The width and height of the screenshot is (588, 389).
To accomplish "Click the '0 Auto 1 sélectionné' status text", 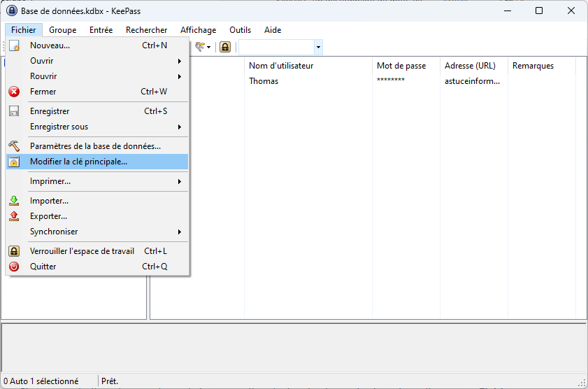I will (x=41, y=381).
